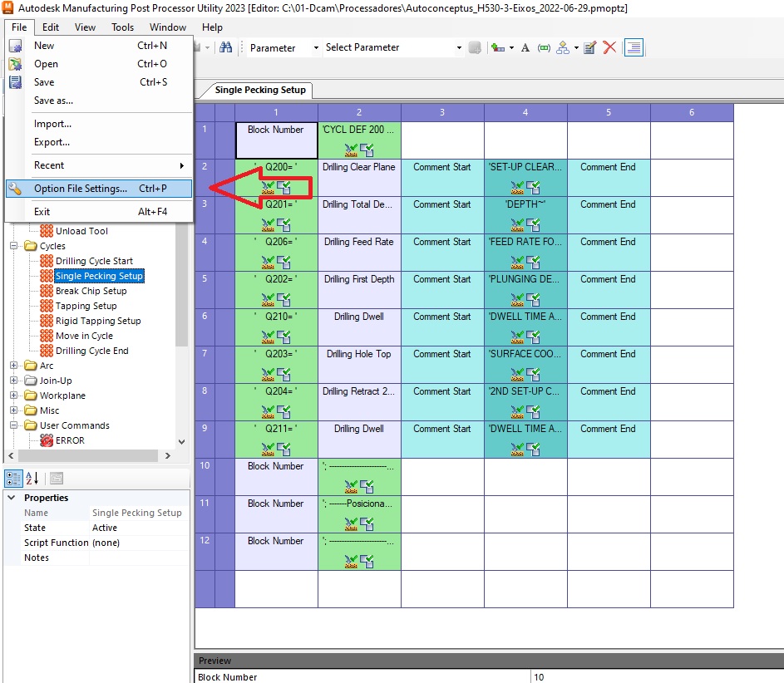This screenshot has height=683, width=784.
Task: Collapse the Cycles tree node
Action: point(14,246)
